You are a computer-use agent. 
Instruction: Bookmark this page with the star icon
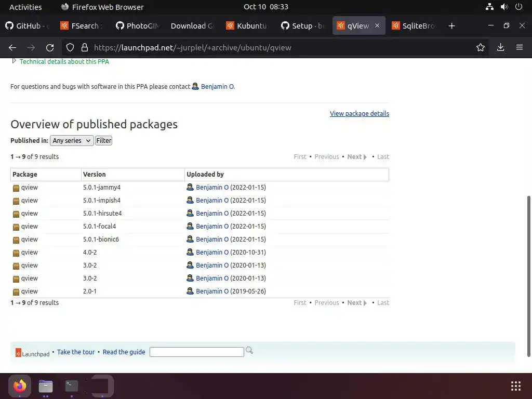pos(481,47)
